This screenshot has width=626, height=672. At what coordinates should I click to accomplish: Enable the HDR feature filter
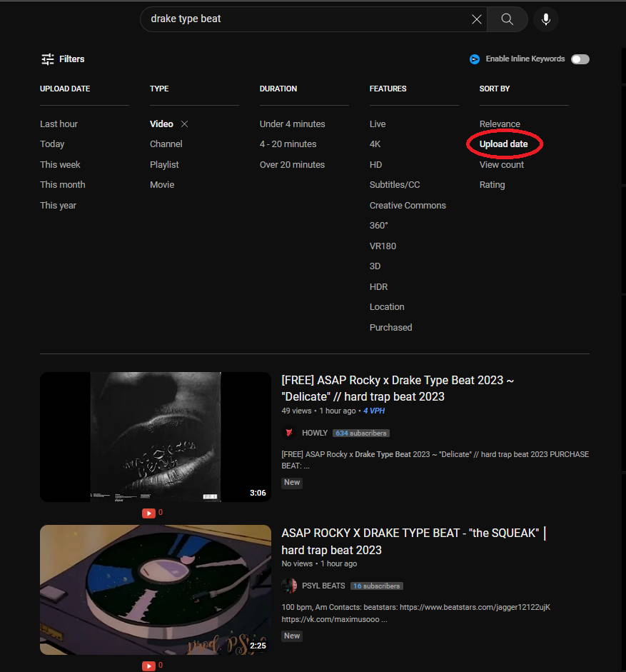tap(378, 286)
